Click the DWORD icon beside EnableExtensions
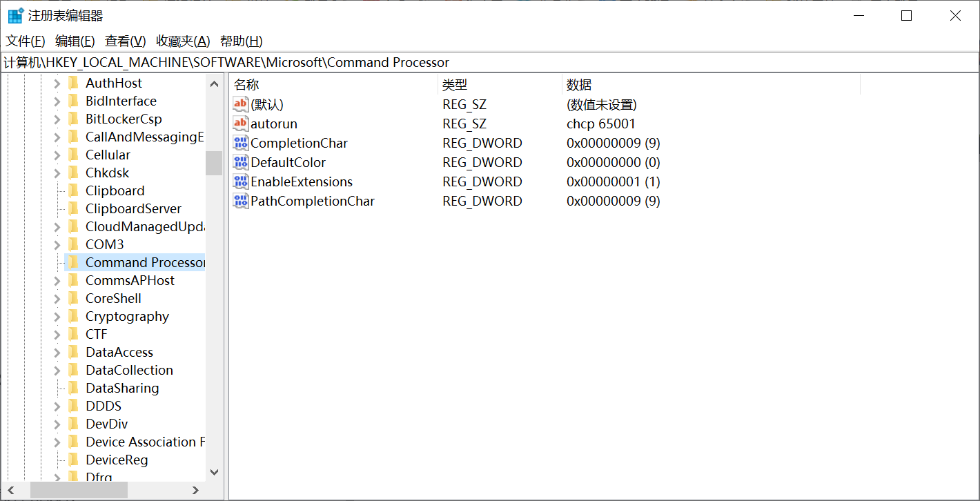This screenshot has width=980, height=501. click(x=242, y=181)
